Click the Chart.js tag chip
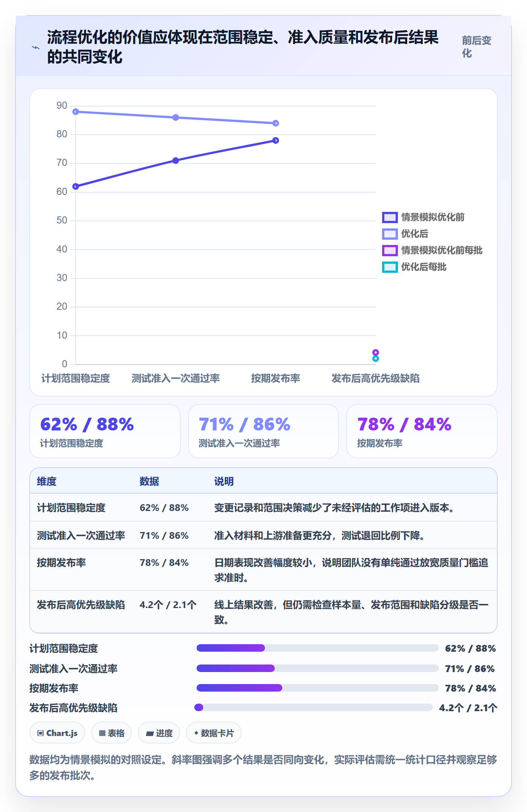 coord(57,733)
